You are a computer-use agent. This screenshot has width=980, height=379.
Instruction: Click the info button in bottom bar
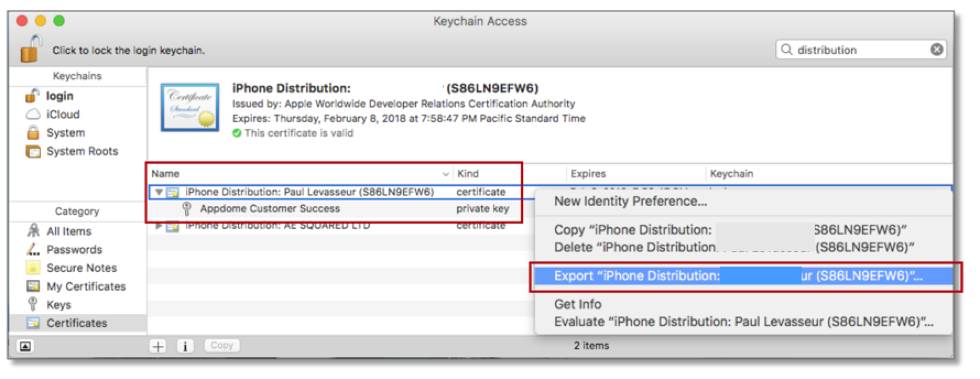click(x=185, y=346)
